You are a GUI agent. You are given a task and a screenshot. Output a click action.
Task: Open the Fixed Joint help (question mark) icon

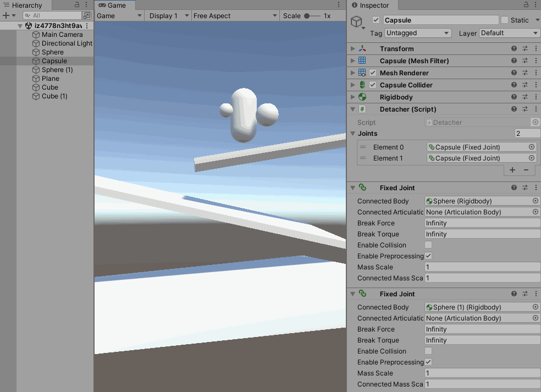click(514, 187)
